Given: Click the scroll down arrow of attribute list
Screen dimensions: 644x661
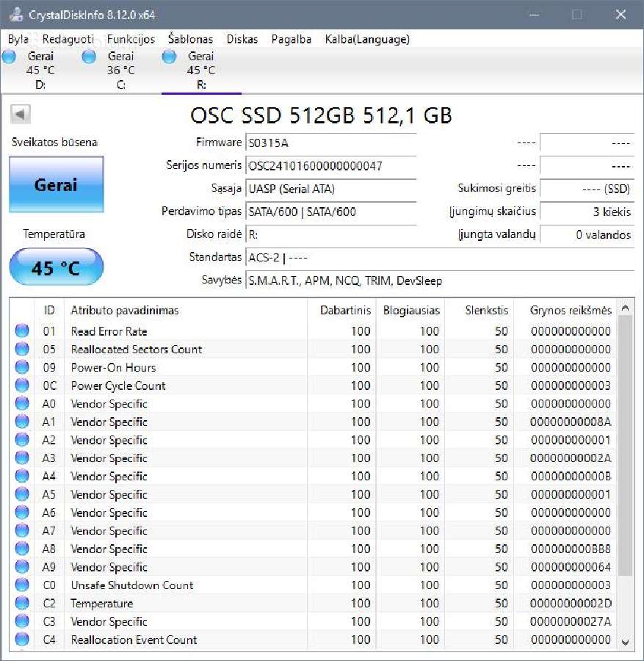Looking at the screenshot, I should click(626, 642).
